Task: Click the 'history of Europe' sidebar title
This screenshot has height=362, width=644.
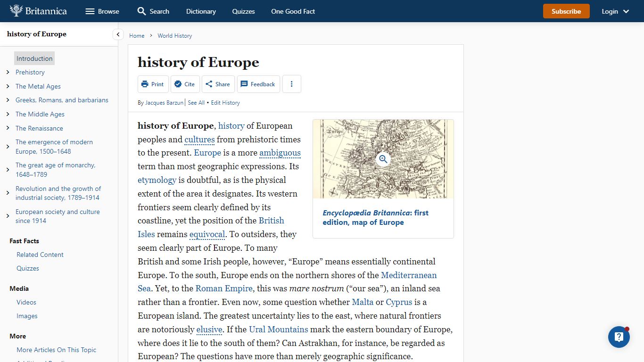Action: tap(37, 34)
